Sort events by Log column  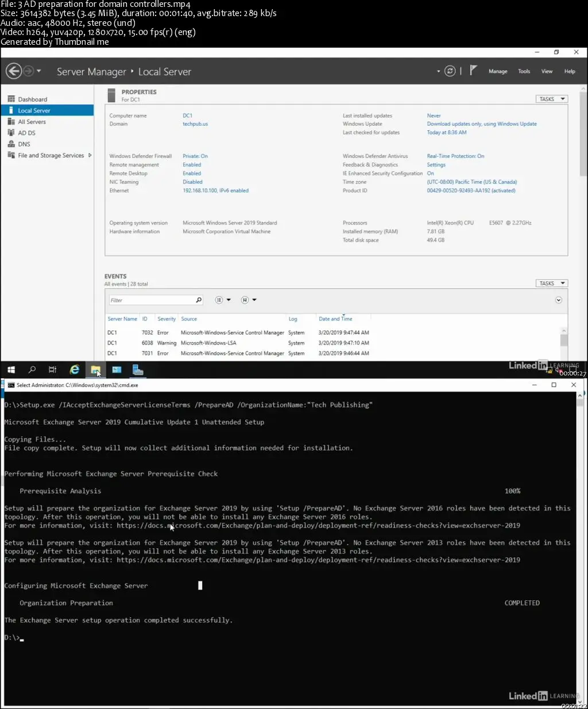293,319
